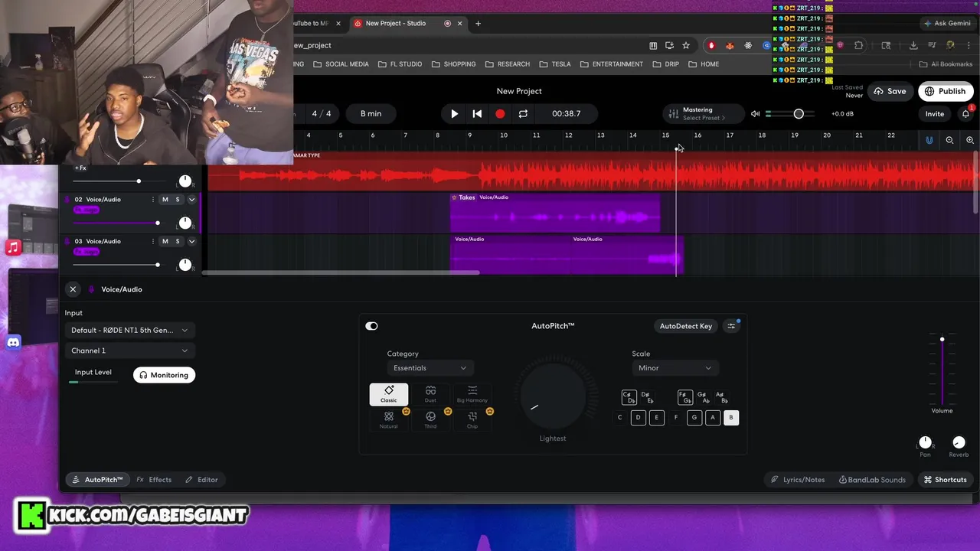Open the Channel 1 dropdown
Image resolution: width=980 pixels, height=551 pixels.
129,350
